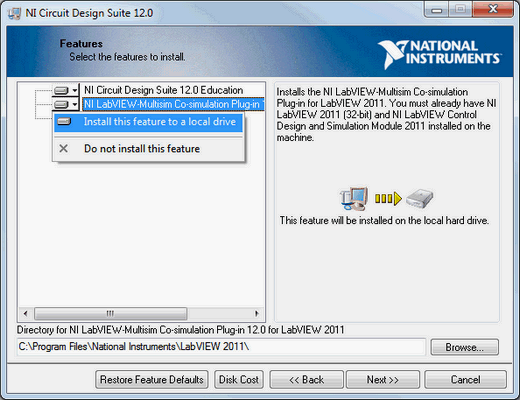
Task: Click the 'Directory for NI LabVIEW-Multisim' label
Action: pyautogui.click(x=180, y=330)
